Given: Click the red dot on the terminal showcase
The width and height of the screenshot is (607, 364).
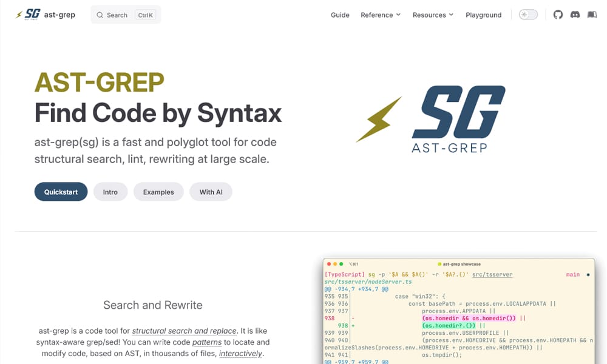Looking at the screenshot, I should [x=330, y=264].
